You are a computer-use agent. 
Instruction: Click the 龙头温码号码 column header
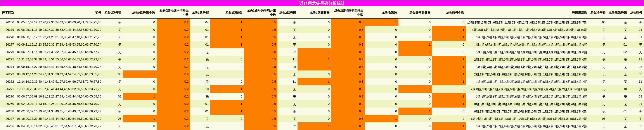click(x=618, y=13)
